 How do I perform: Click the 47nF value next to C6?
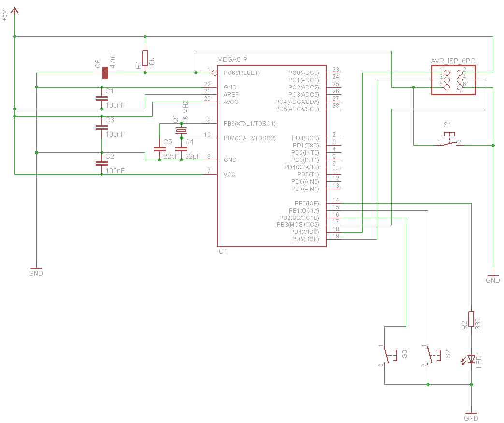pyautogui.click(x=112, y=60)
